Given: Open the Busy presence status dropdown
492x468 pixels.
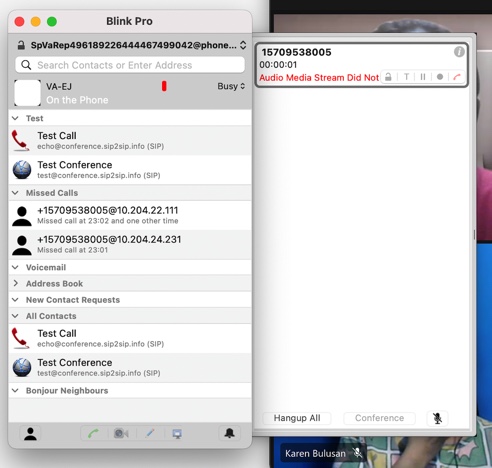Looking at the screenshot, I should pyautogui.click(x=231, y=86).
